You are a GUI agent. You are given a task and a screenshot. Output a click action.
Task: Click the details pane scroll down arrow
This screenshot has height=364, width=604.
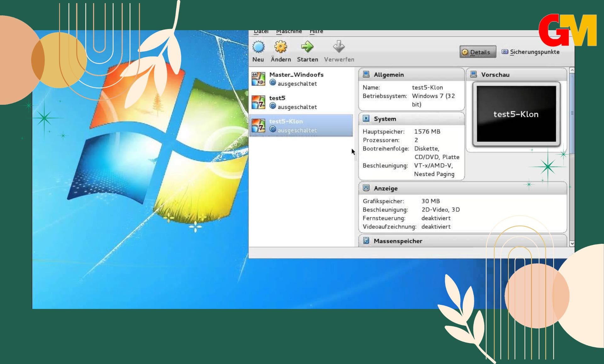[x=572, y=244]
